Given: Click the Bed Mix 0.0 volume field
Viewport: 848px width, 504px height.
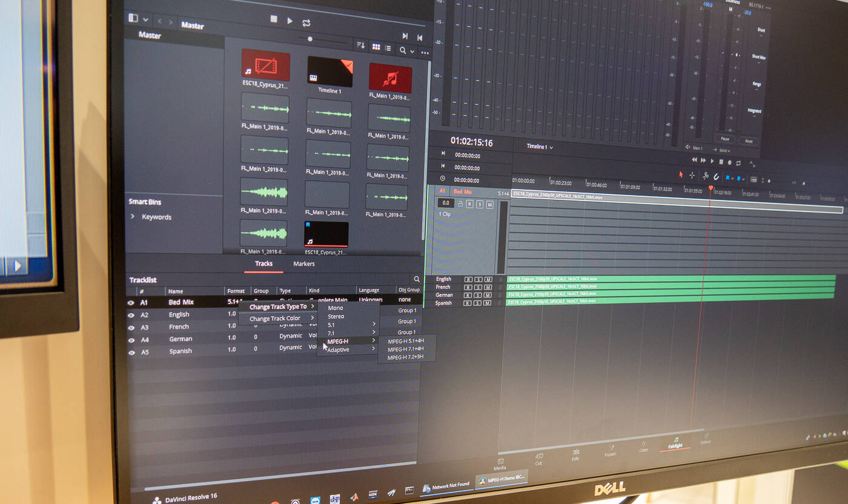Looking at the screenshot, I should tap(446, 204).
